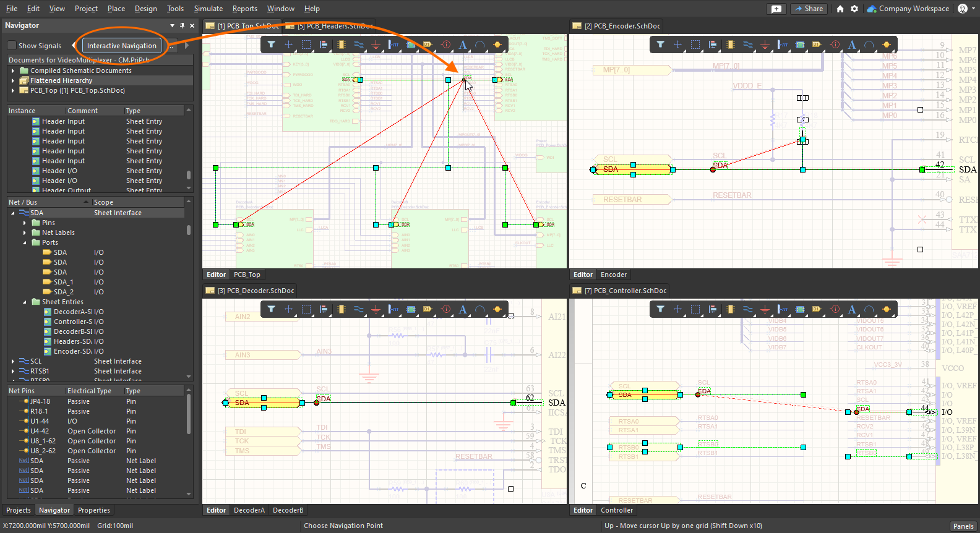Select the text 'A' tool in PCB_Controller toolbar
Screen dimensions: 980x533
(852, 309)
